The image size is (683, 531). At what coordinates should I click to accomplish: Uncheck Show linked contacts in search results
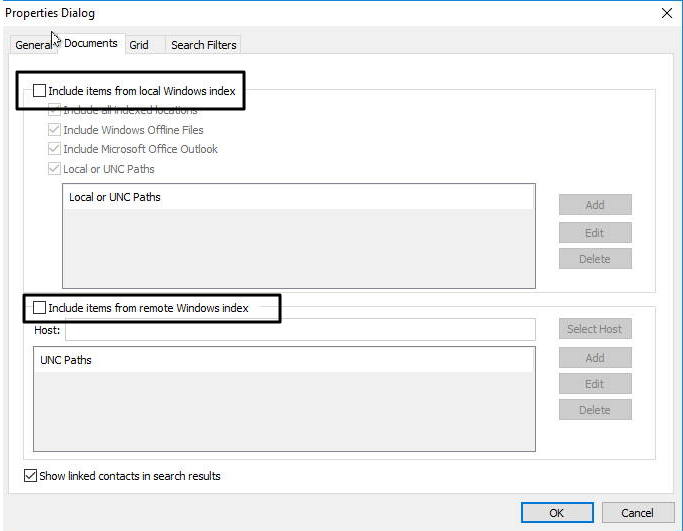30,476
